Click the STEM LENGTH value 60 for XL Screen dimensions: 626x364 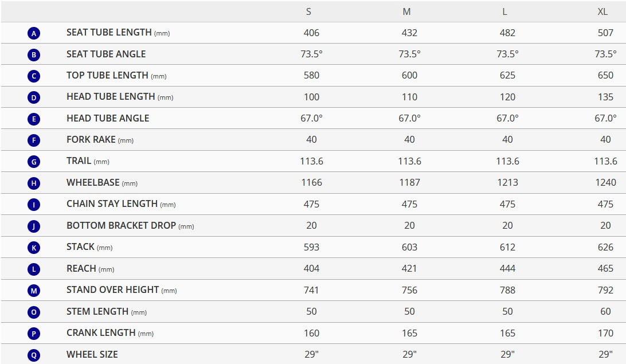[605, 311]
